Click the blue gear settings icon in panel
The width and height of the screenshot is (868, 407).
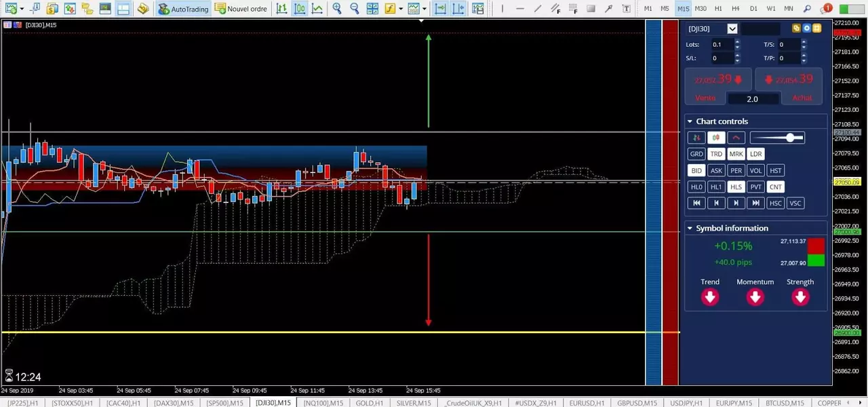pos(806,28)
